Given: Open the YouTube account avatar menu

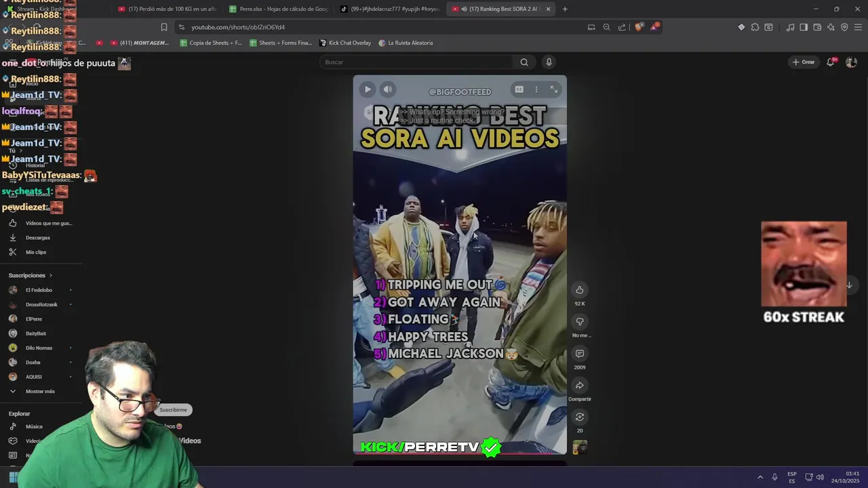Looking at the screenshot, I should (851, 62).
